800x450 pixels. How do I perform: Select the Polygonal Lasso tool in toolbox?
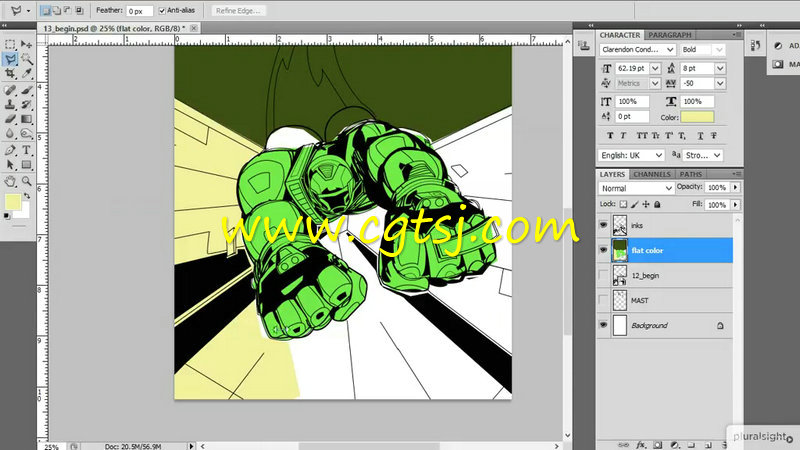coord(10,59)
